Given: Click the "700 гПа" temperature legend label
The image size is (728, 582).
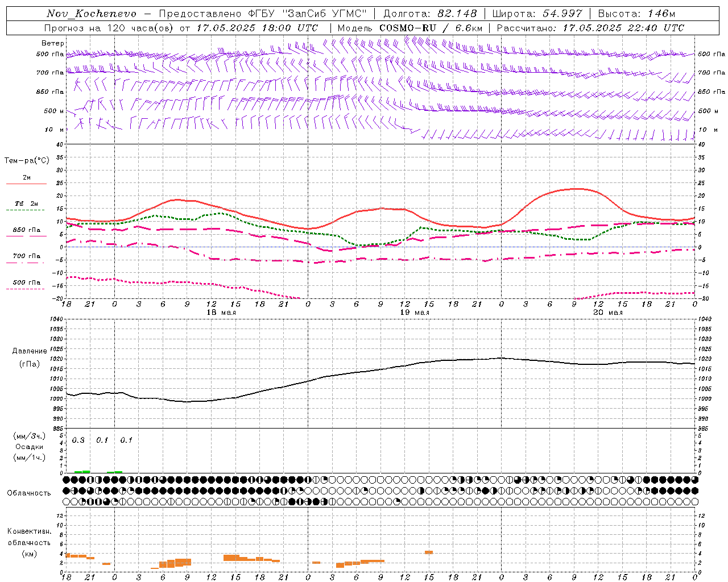Looking at the screenshot, I should click(x=27, y=256).
